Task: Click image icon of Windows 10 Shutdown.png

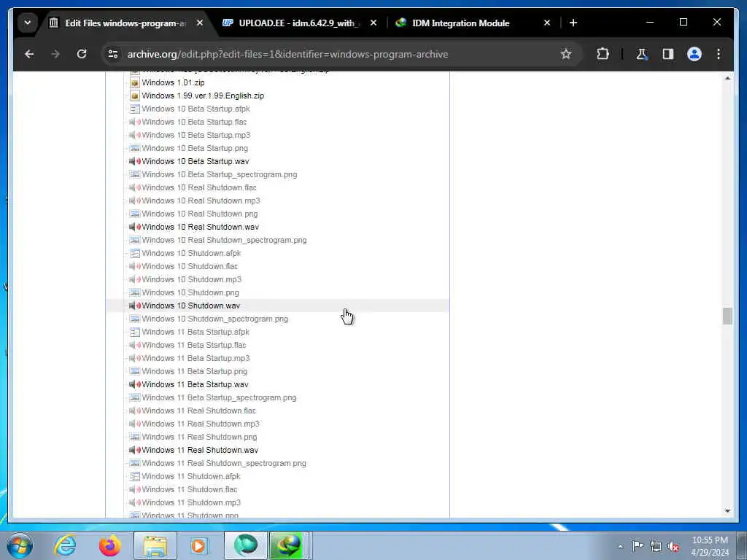Action: click(x=135, y=292)
